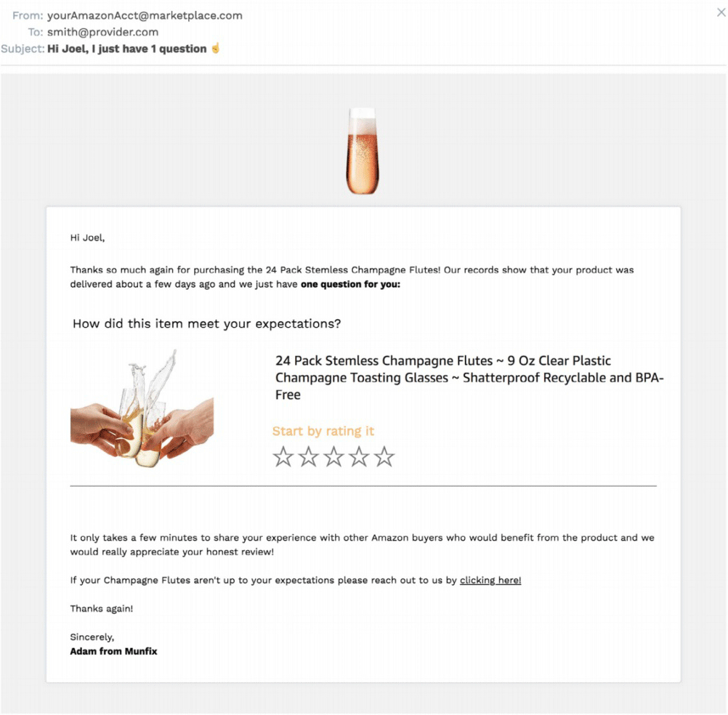The width and height of the screenshot is (728, 715).
Task: Click the rosé champagne glass header image
Action: tap(362, 151)
